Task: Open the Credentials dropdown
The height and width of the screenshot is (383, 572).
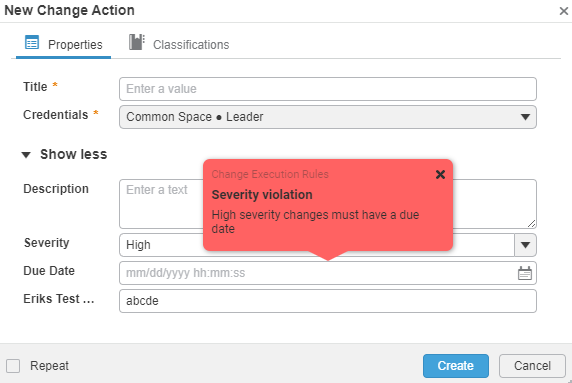Action: point(328,117)
